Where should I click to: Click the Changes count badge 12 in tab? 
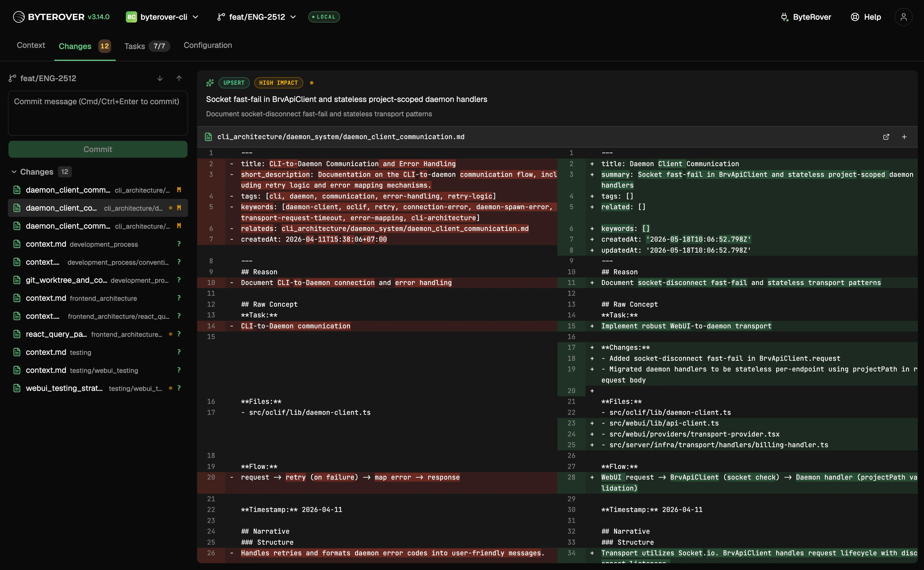pos(104,46)
